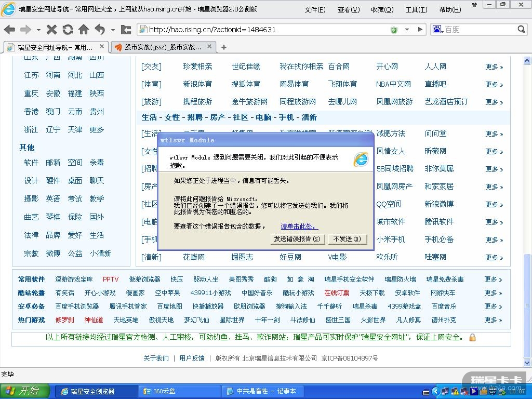Click the go arrow beside address bar
Viewport: 532px width, 399px height.
(420, 30)
